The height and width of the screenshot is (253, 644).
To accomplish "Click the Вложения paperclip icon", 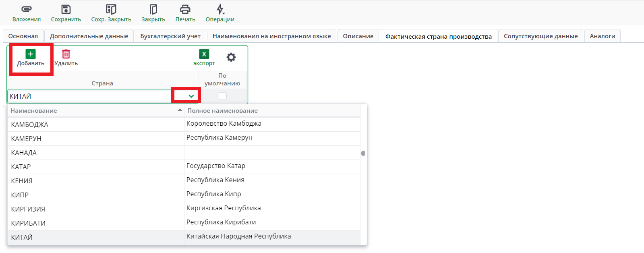I will [x=27, y=9].
